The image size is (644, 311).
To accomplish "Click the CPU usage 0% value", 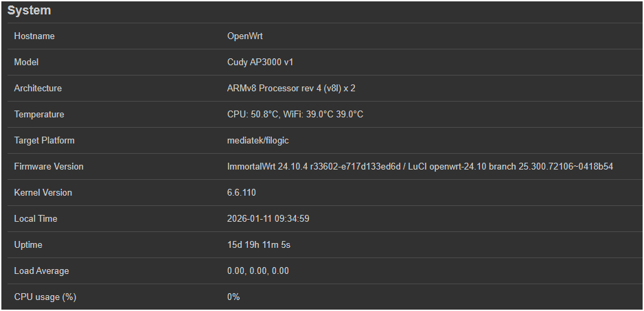I will [233, 297].
